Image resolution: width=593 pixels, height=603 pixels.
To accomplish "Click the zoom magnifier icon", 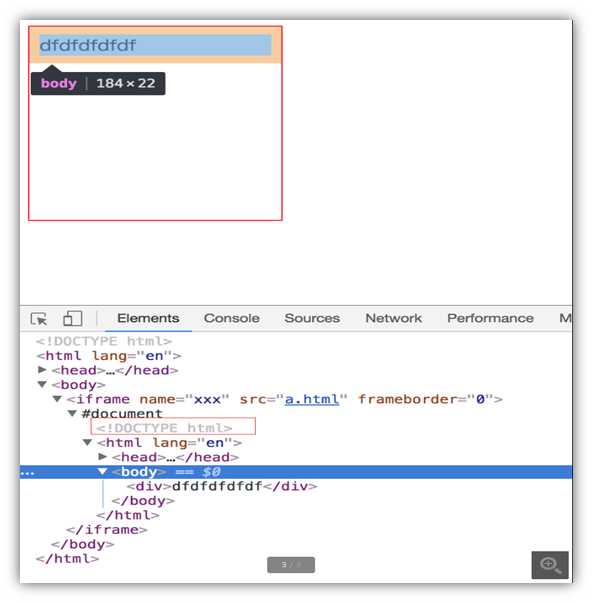I will click(x=550, y=565).
